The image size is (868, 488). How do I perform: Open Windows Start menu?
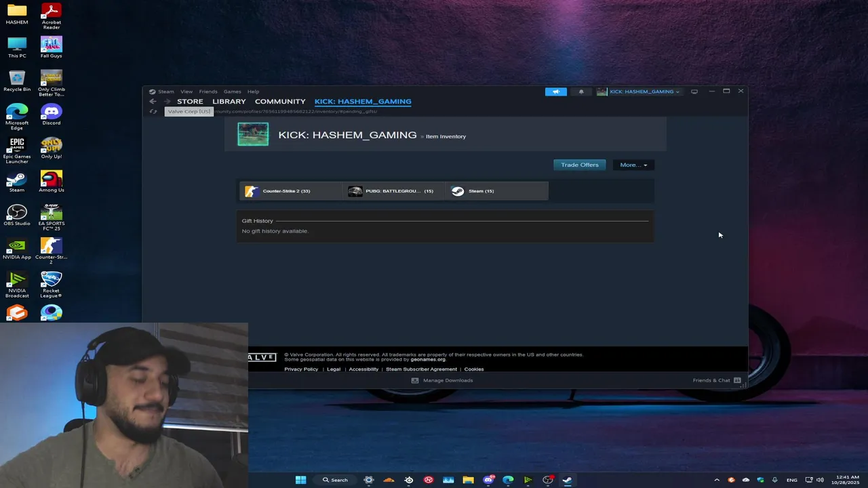pos(300,480)
